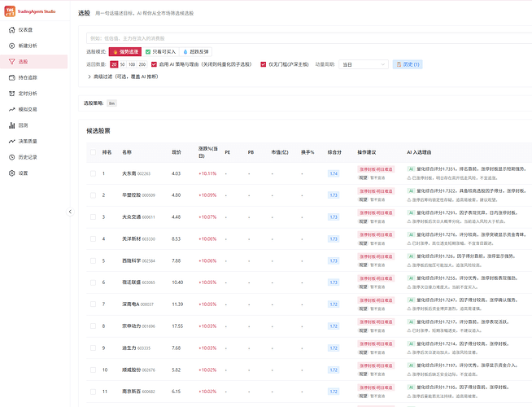Click the AI badge in 迪生力 row
Screen dimensions: 532x407
[411, 344]
